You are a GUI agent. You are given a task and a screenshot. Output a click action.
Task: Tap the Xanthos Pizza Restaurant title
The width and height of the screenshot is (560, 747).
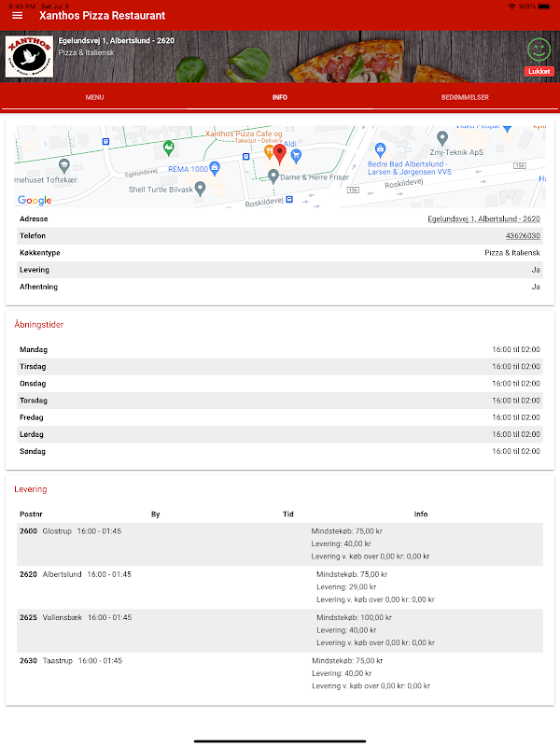(102, 16)
